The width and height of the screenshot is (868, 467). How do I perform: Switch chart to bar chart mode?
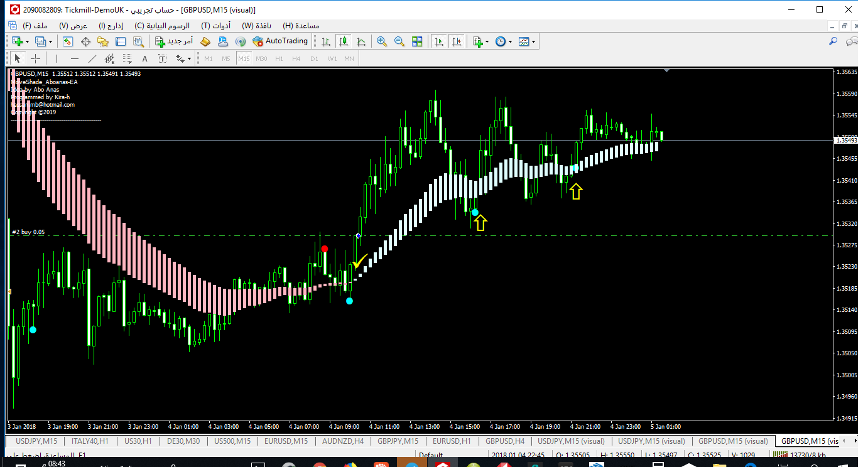[x=325, y=41]
